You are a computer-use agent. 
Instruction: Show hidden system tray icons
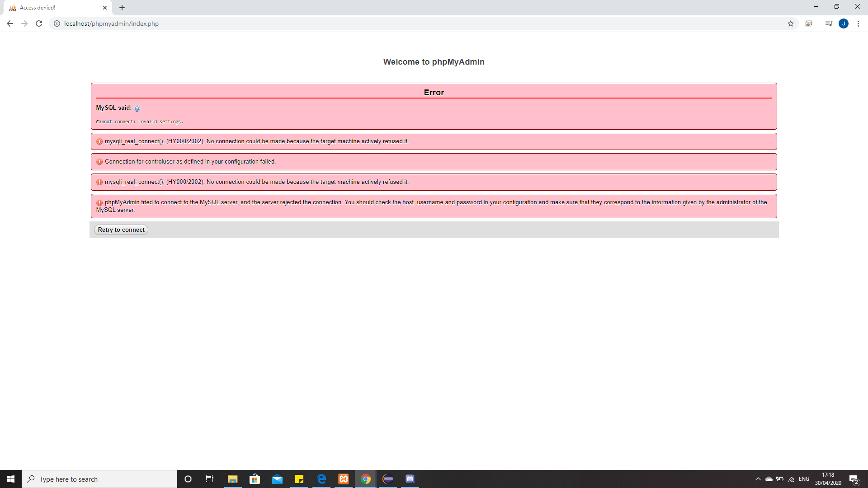(758, 479)
